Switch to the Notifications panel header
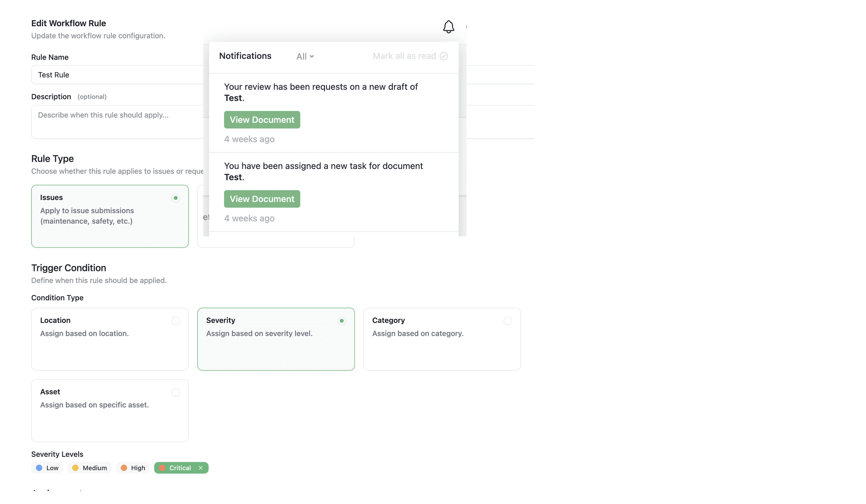The width and height of the screenshot is (866, 504). [245, 56]
